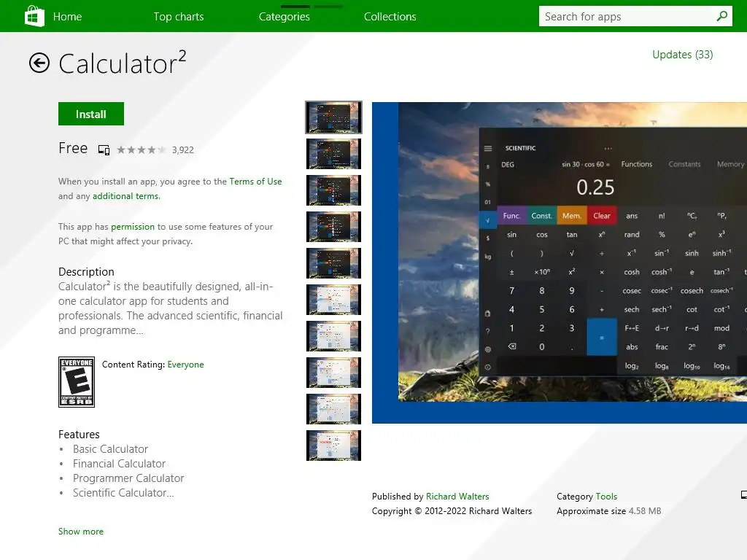Click the Scientific Calculator feature item
This screenshot has height=560, width=747.
point(123,493)
